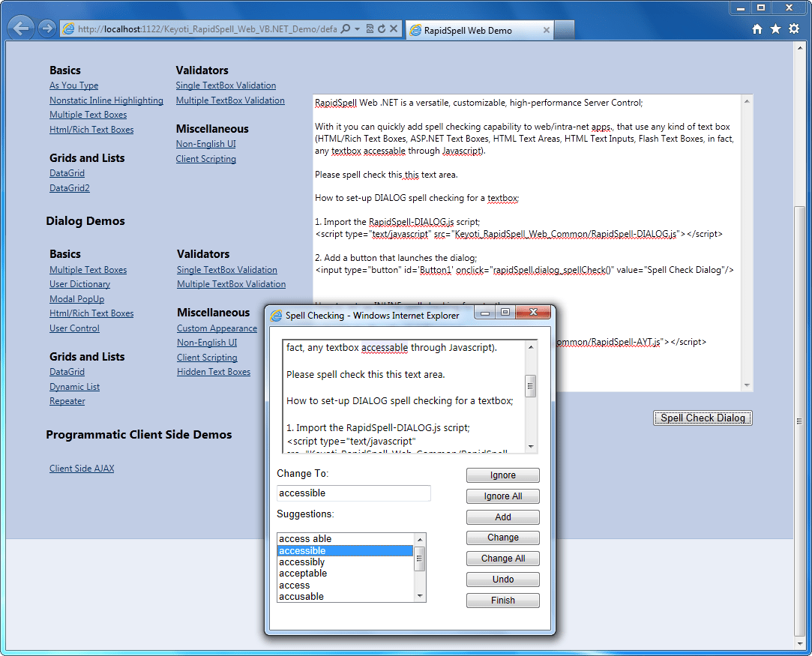Close the RapidSpell Web Demo tab
The image size is (812, 656).
[546, 30]
